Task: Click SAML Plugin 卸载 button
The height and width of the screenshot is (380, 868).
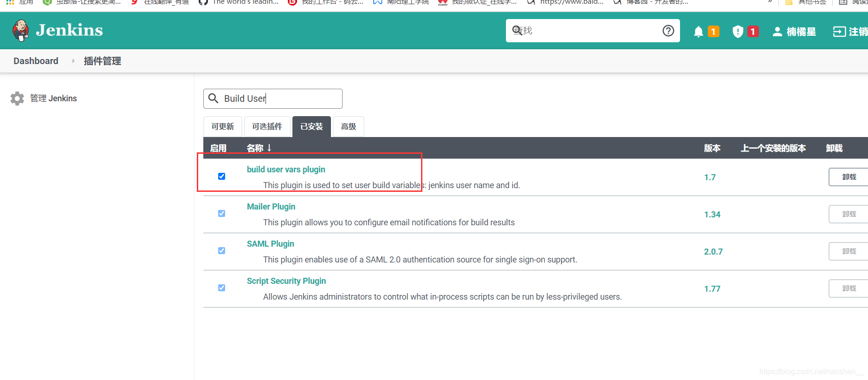Action: point(849,251)
